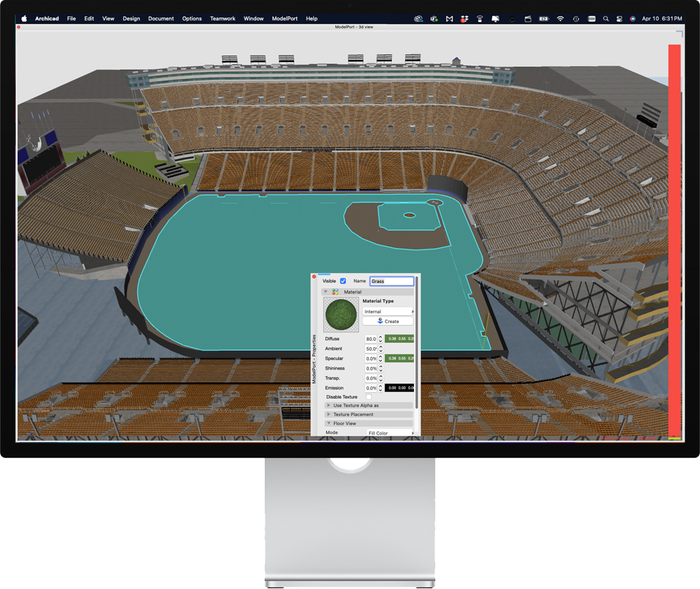Open Wi-Fi status menu
This screenshot has height=589, width=700.
click(x=560, y=19)
